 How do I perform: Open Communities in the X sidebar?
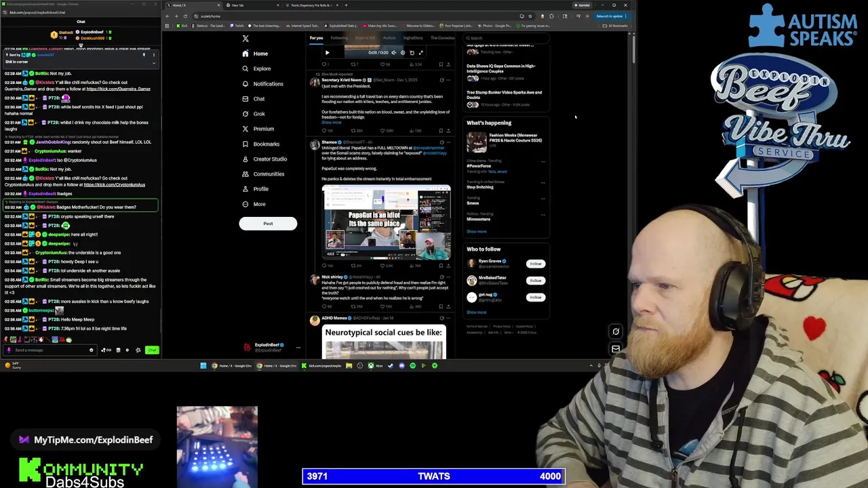263,174
